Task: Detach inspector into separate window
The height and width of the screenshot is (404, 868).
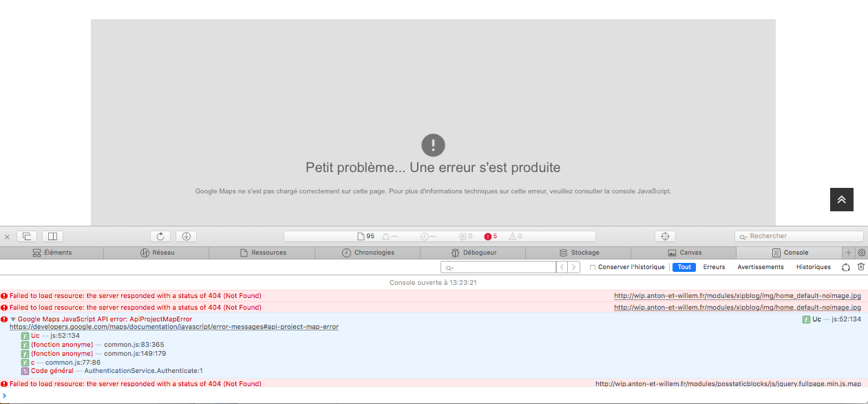Action: [27, 236]
